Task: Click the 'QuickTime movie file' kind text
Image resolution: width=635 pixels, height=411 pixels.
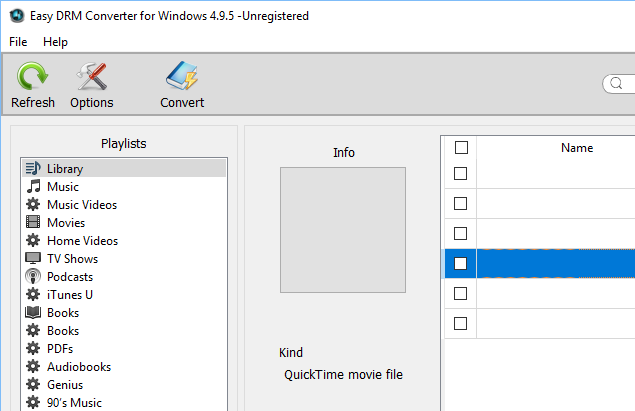Action: point(343,375)
